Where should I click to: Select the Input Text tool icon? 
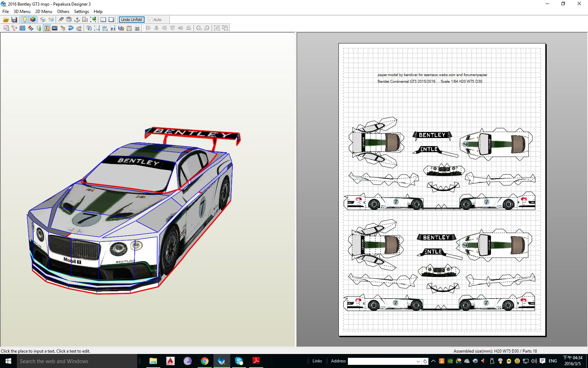[47, 28]
